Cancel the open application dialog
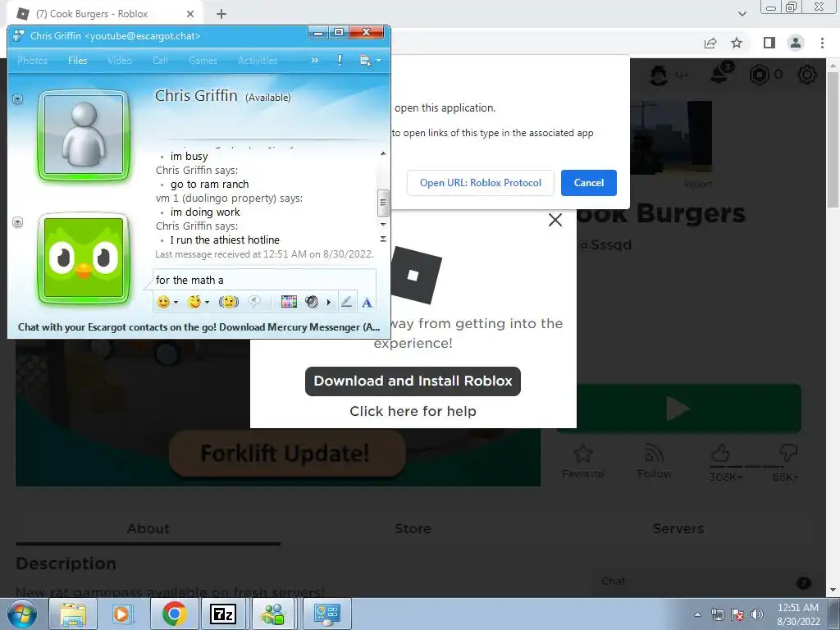 [x=589, y=183]
